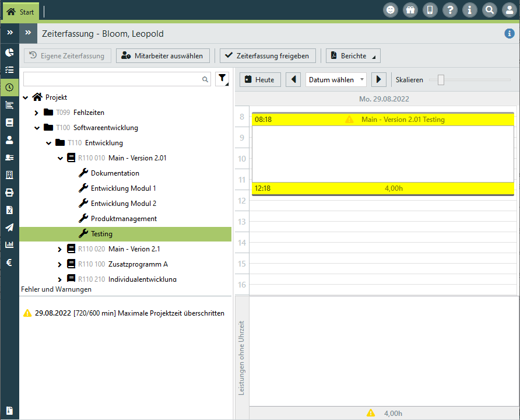Click the euro currency sidebar icon
The height and width of the screenshot is (420, 520).
9,262
